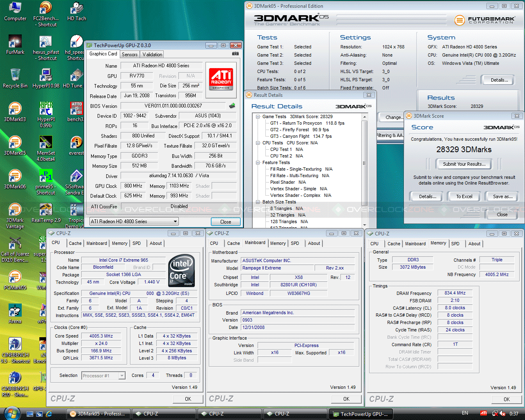Screen dimensions: 525x420
Task: Collapse CPU Tests tree node
Action: [258, 143]
